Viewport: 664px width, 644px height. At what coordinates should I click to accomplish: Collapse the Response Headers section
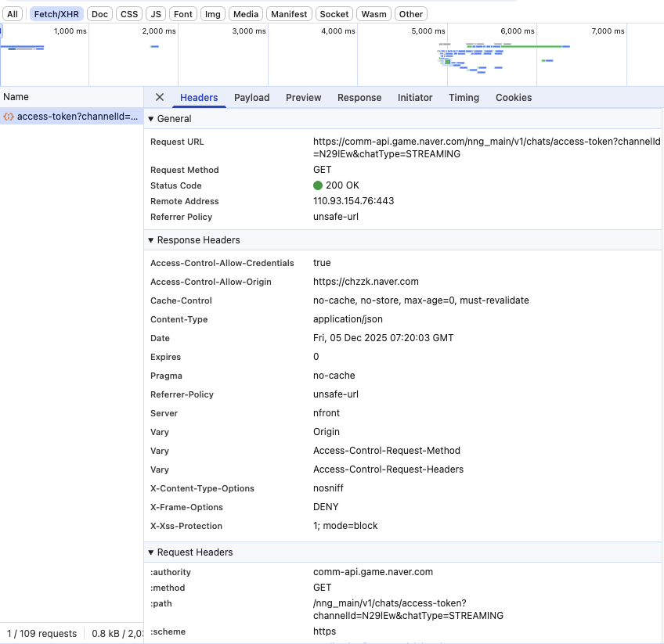[x=151, y=240]
